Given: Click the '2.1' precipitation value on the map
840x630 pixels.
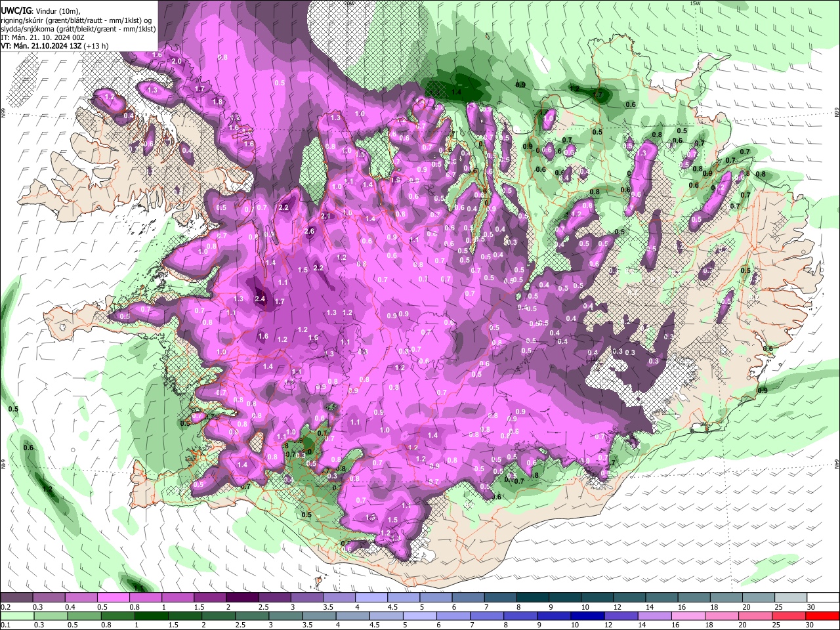Looking at the screenshot, I should [x=325, y=216].
